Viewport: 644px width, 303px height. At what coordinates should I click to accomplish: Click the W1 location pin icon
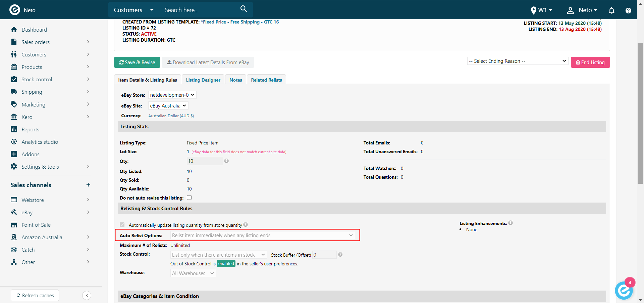point(534,10)
